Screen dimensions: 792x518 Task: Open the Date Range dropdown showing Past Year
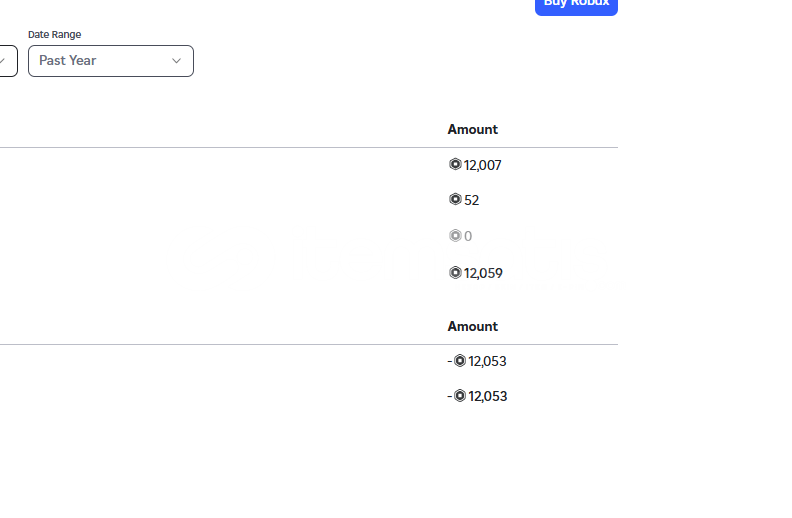click(111, 61)
